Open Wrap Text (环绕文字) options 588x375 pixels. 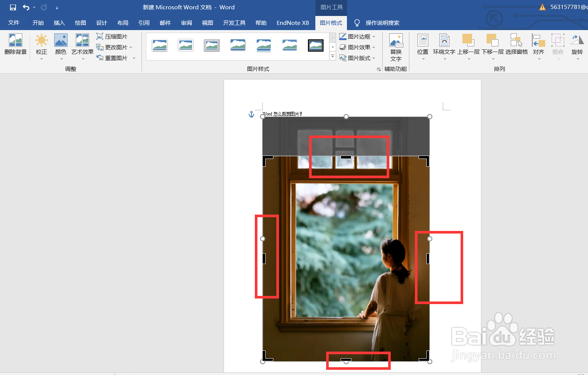pyautogui.click(x=444, y=46)
